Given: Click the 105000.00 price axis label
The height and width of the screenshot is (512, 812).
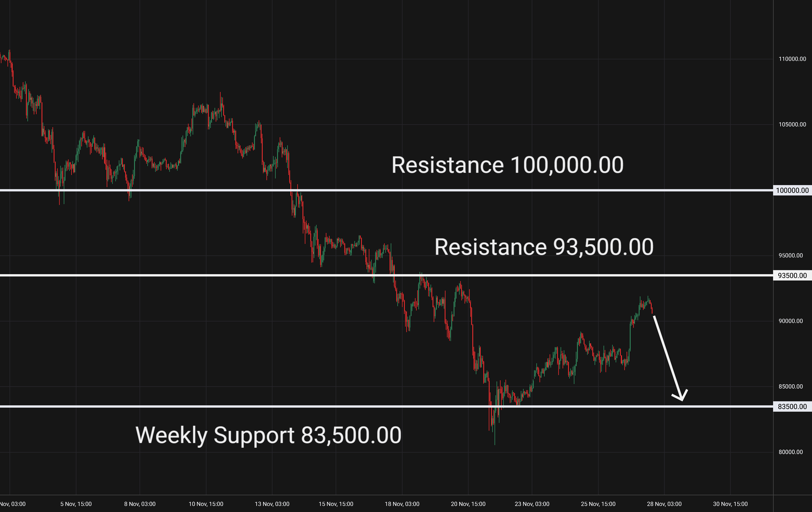Looking at the screenshot, I should coord(792,124).
